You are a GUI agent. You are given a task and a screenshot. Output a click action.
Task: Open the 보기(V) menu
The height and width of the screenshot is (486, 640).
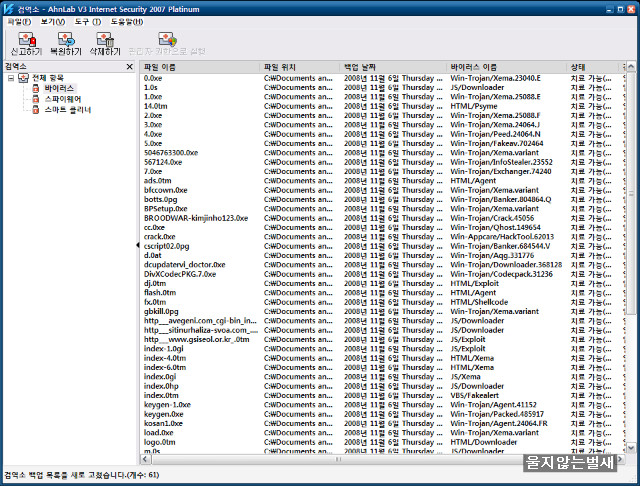tap(53, 22)
